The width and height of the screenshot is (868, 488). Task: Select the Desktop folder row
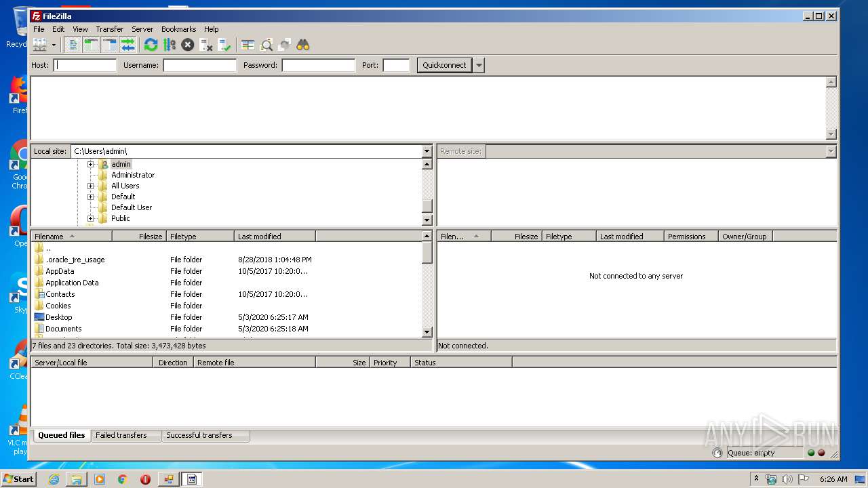(226, 317)
